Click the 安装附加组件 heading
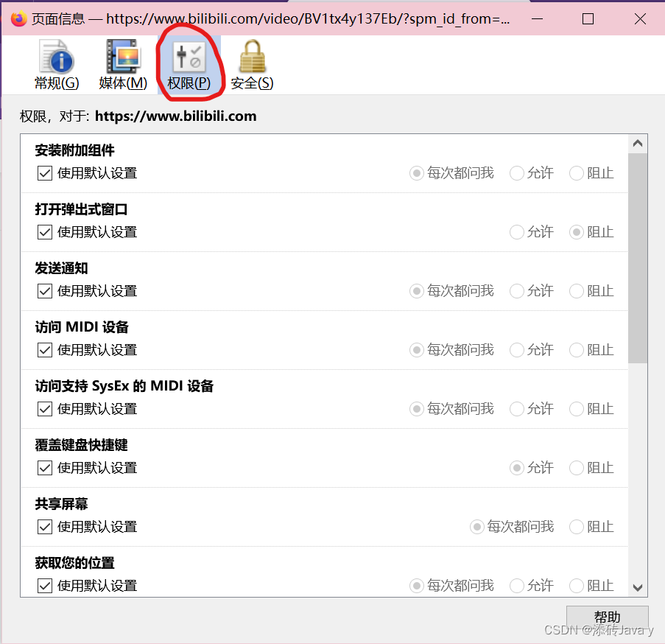 click(x=74, y=150)
